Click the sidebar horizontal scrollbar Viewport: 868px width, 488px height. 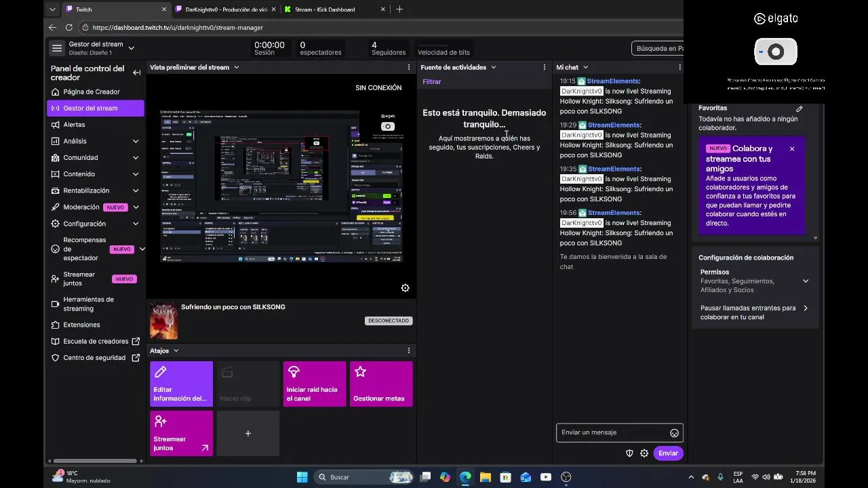94,461
